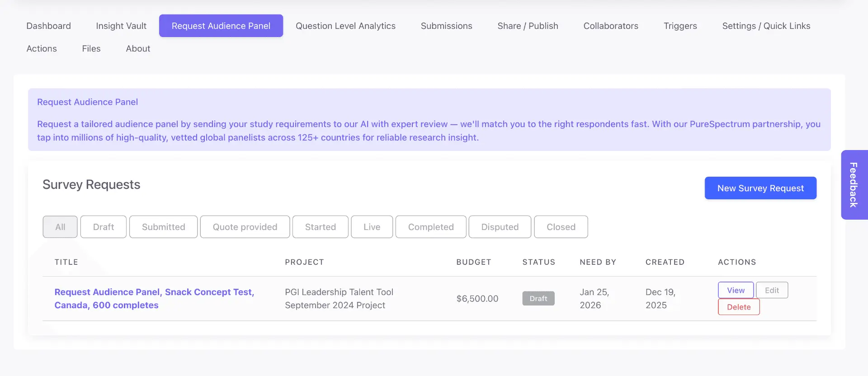
Task: Click the BUDGET column header
Action: pos(473,262)
